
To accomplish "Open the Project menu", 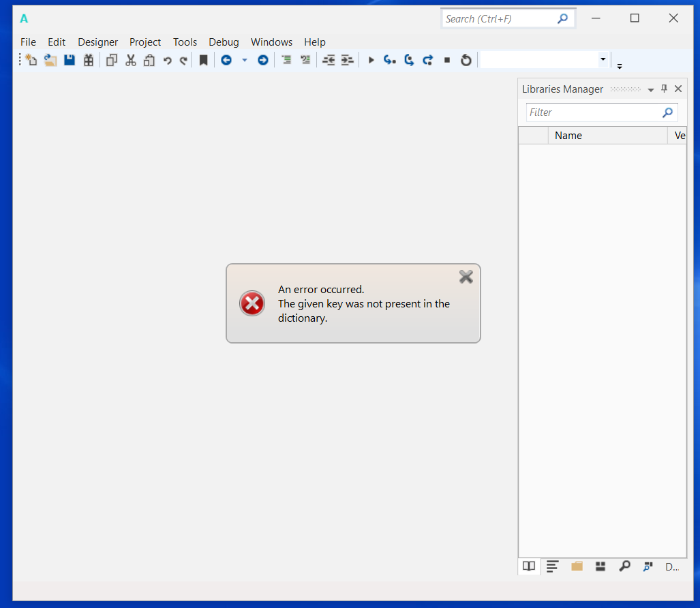I will (x=145, y=42).
